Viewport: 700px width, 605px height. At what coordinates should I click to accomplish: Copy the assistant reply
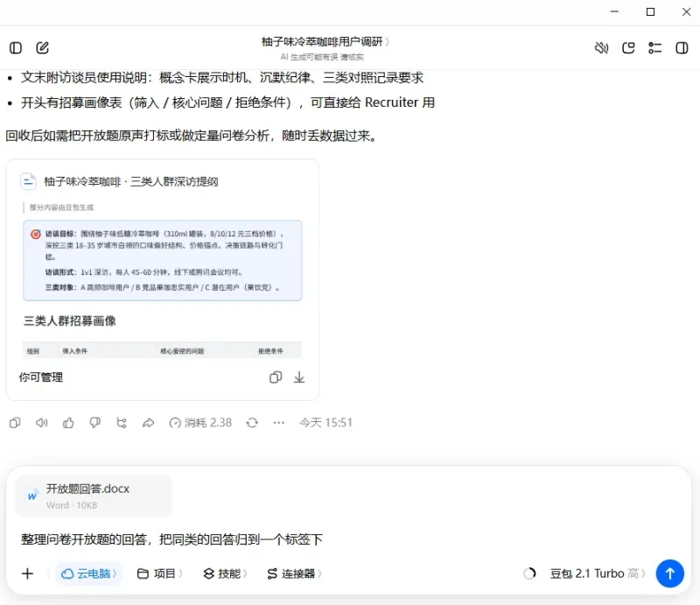(x=15, y=423)
